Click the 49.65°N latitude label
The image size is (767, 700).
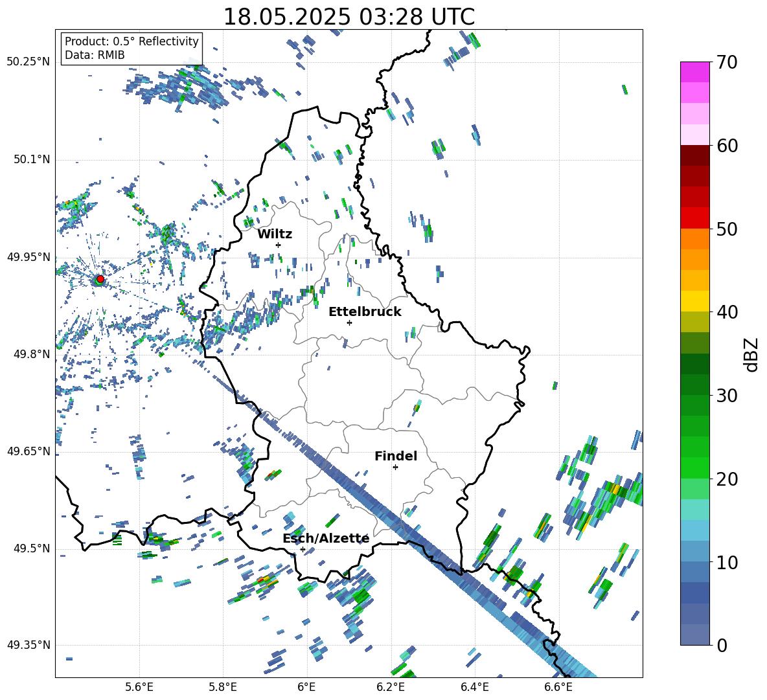coord(29,451)
